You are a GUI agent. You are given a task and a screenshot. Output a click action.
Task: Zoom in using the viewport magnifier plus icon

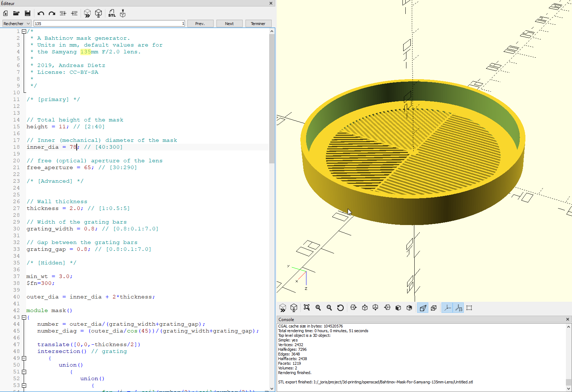(318, 308)
